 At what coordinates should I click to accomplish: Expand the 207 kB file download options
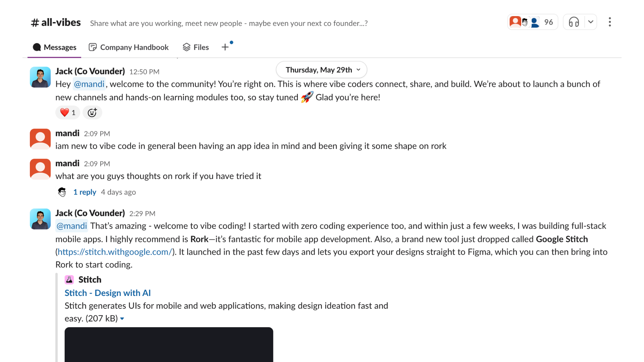click(122, 318)
